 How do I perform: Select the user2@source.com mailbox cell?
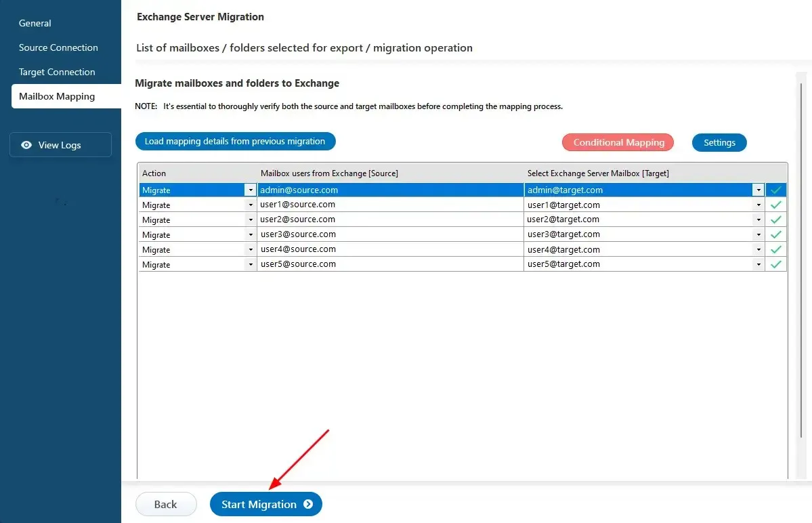coord(391,219)
